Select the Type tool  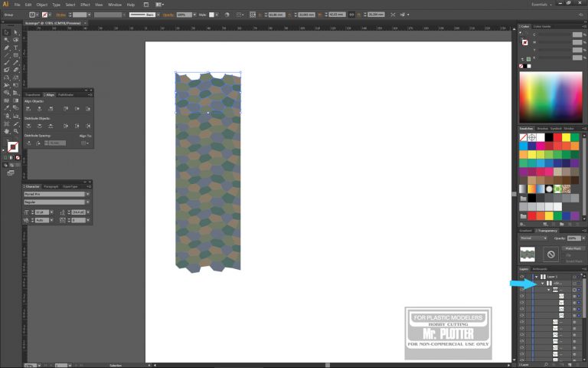(15, 48)
